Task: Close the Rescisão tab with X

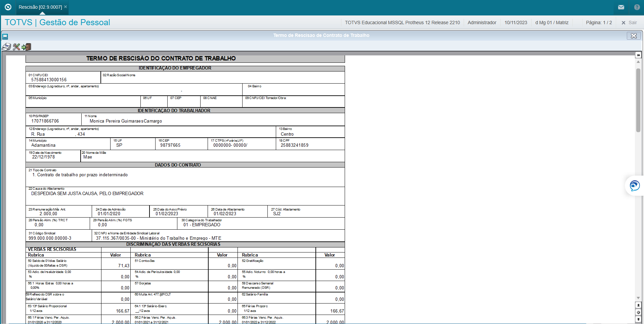Action: click(x=66, y=7)
